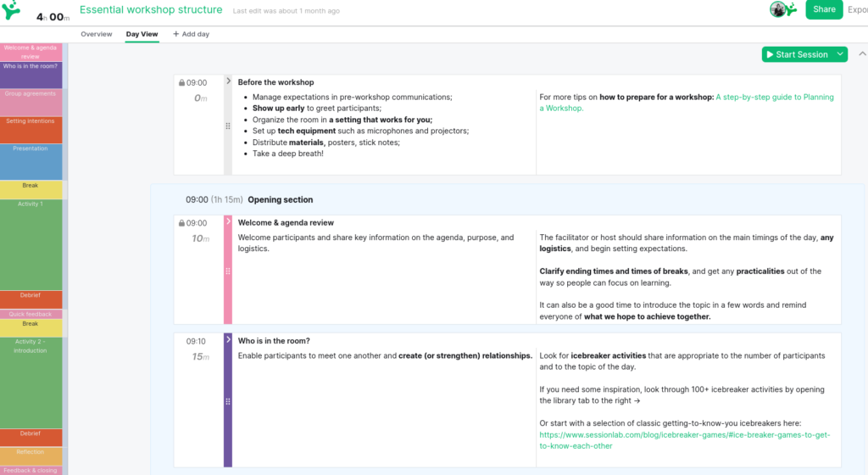The image size is (868, 475).
Task: Click the drag handle on the pink Welcome block
Action: (x=227, y=271)
